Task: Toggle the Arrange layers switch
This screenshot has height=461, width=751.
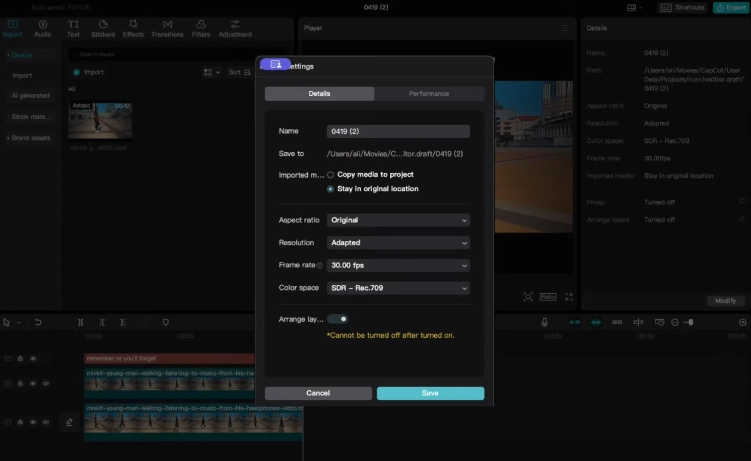Action: [x=338, y=319]
